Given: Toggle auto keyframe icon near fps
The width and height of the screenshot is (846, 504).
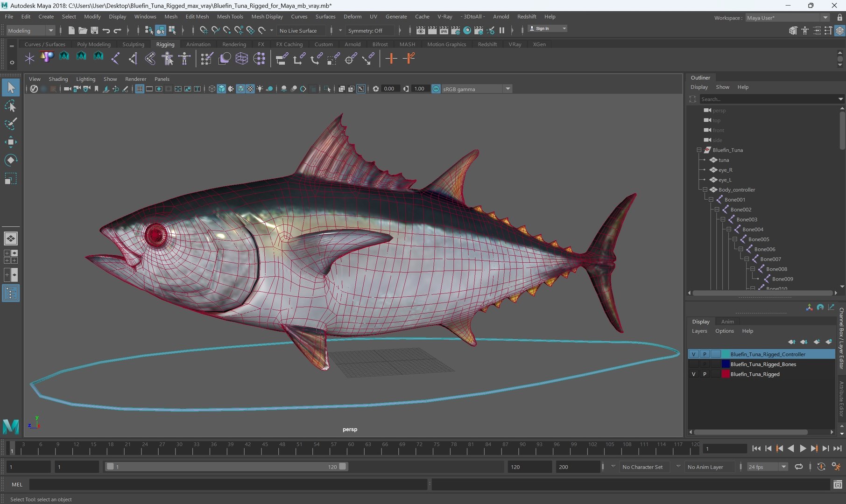Looking at the screenshot, I should point(821,467).
